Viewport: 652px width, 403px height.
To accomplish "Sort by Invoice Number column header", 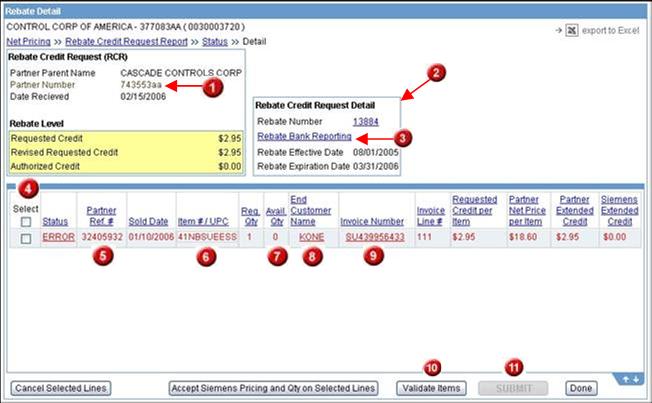I will (372, 222).
